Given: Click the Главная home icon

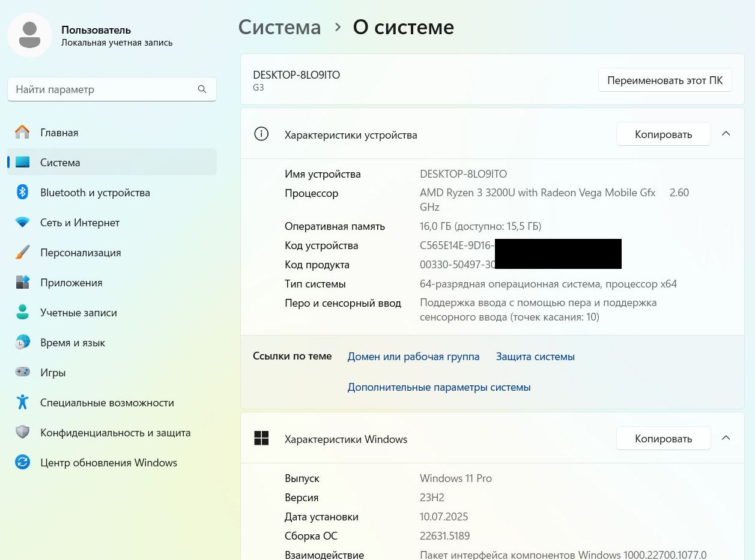Looking at the screenshot, I should click(x=22, y=132).
